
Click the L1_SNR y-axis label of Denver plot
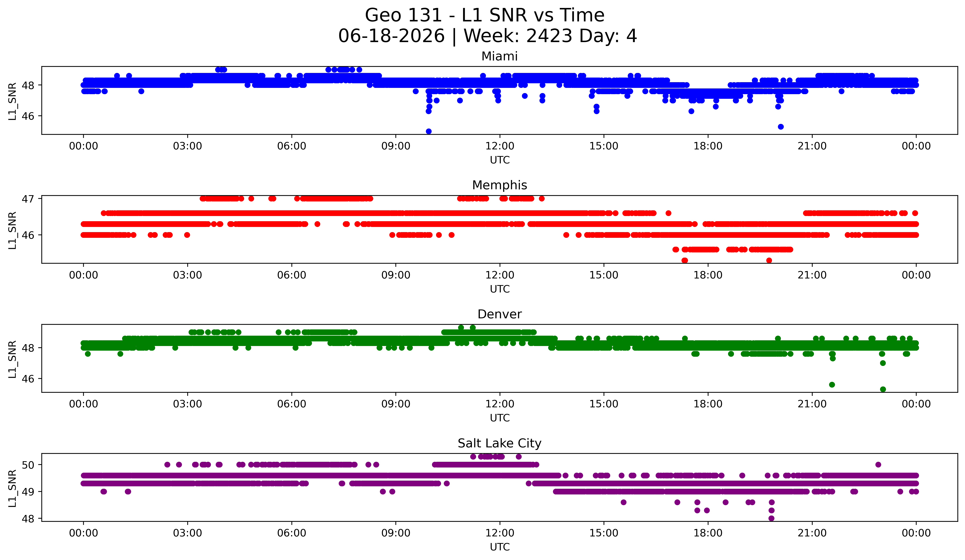coord(12,359)
